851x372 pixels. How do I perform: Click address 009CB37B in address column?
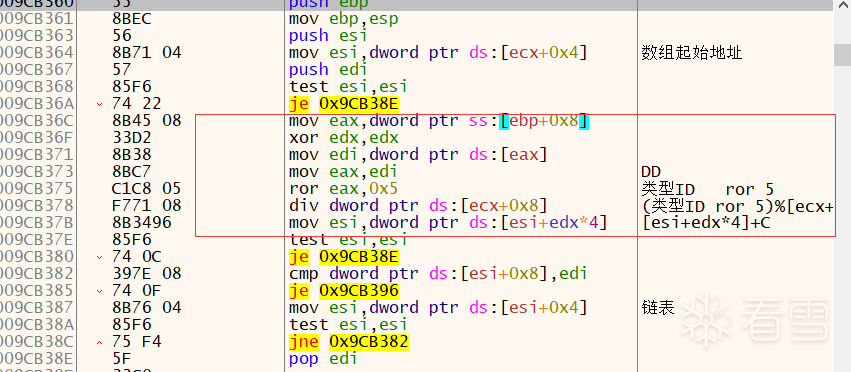[36, 223]
